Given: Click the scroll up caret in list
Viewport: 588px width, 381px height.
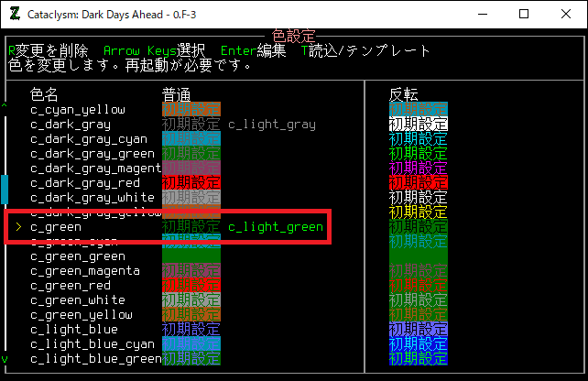Looking at the screenshot, I should coord(5,110).
